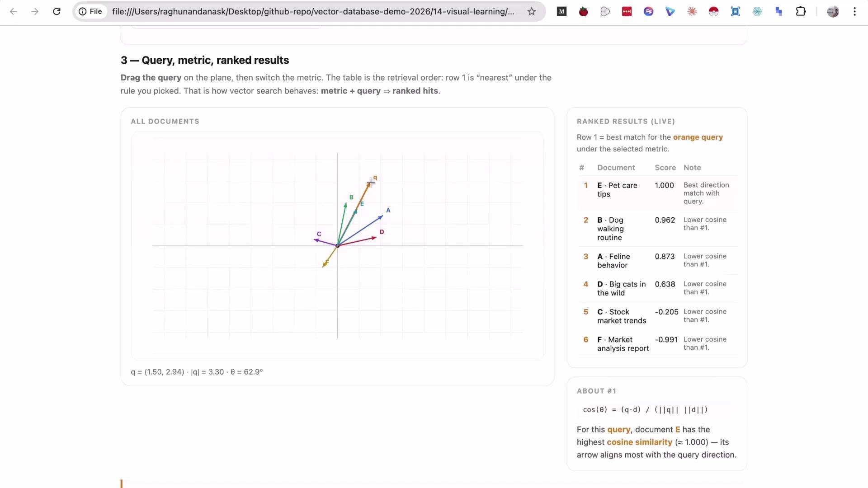
Task: Click the 'ABOUT #1' heading
Action: click(596, 391)
